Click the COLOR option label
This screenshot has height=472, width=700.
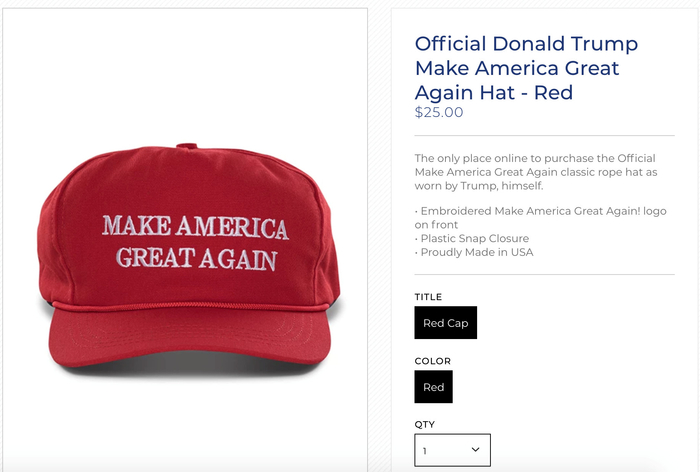tap(433, 361)
